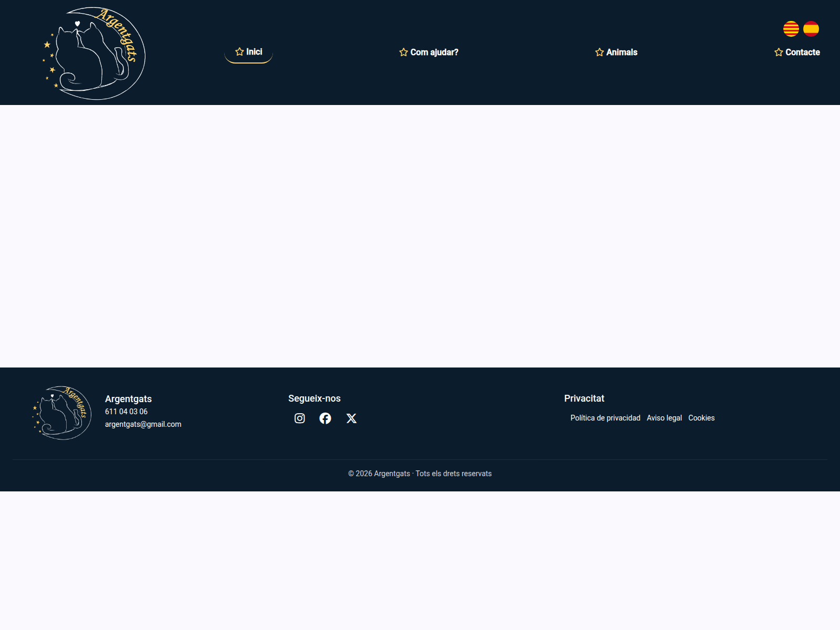The width and height of the screenshot is (840, 630).
Task: Open Política de privacidad link
Action: 605,418
